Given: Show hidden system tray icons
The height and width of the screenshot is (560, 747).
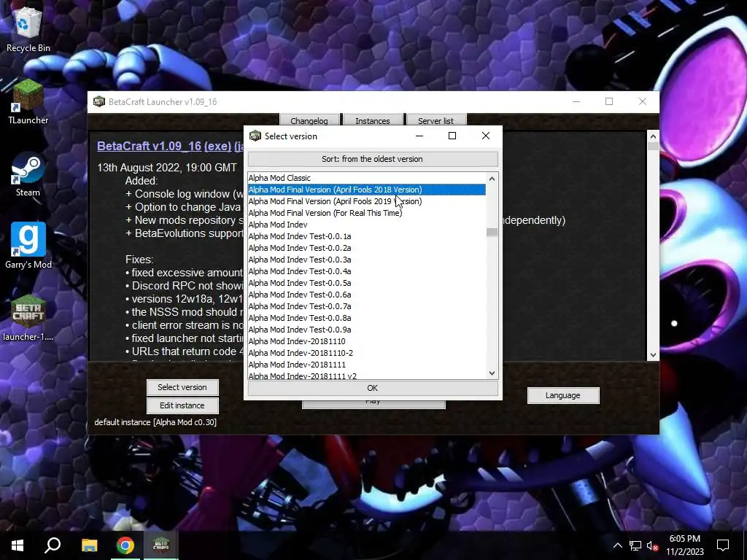Looking at the screenshot, I should tap(617, 545).
